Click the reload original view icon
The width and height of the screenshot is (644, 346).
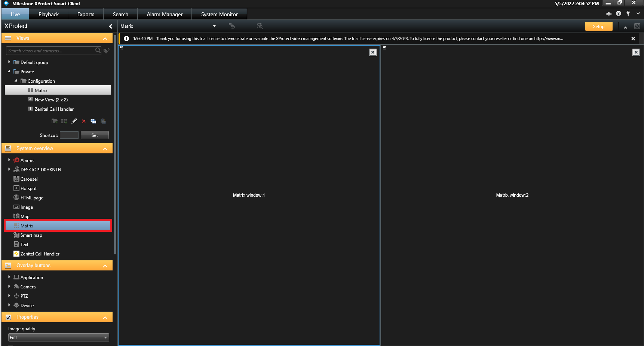(x=232, y=26)
